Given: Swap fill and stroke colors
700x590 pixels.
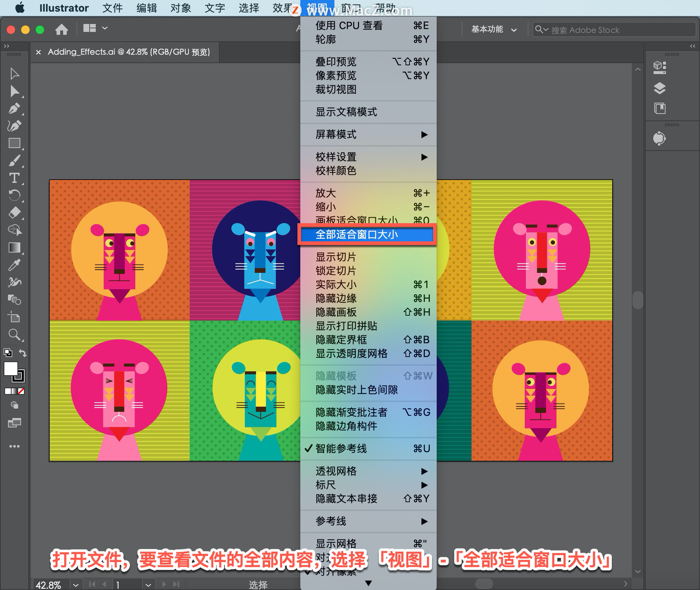Looking at the screenshot, I should (23, 353).
